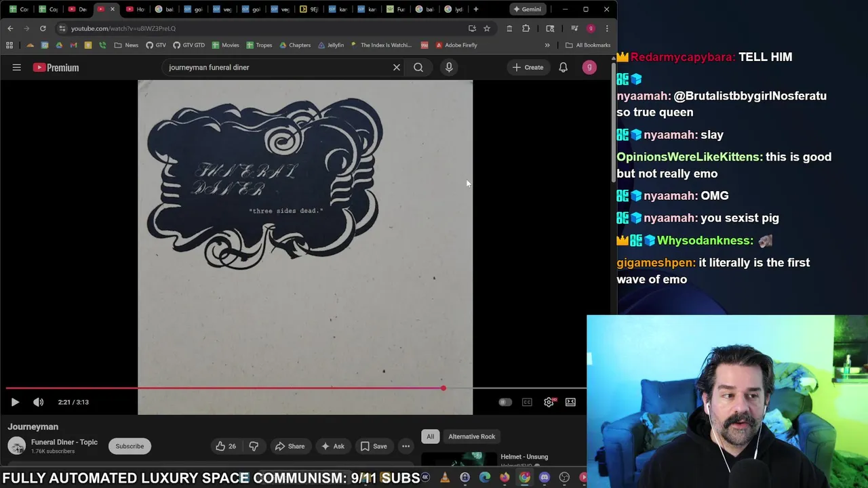
Task: Open the Adobe Firefly bookmark
Action: (x=456, y=45)
